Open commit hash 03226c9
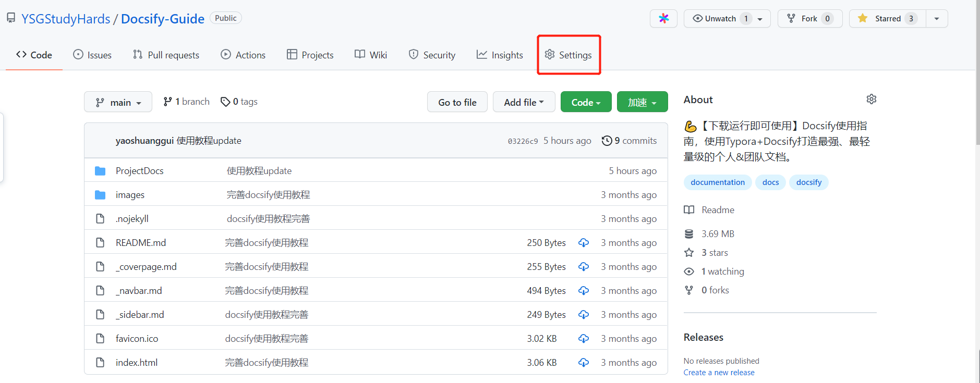980x383 pixels. 523,141
